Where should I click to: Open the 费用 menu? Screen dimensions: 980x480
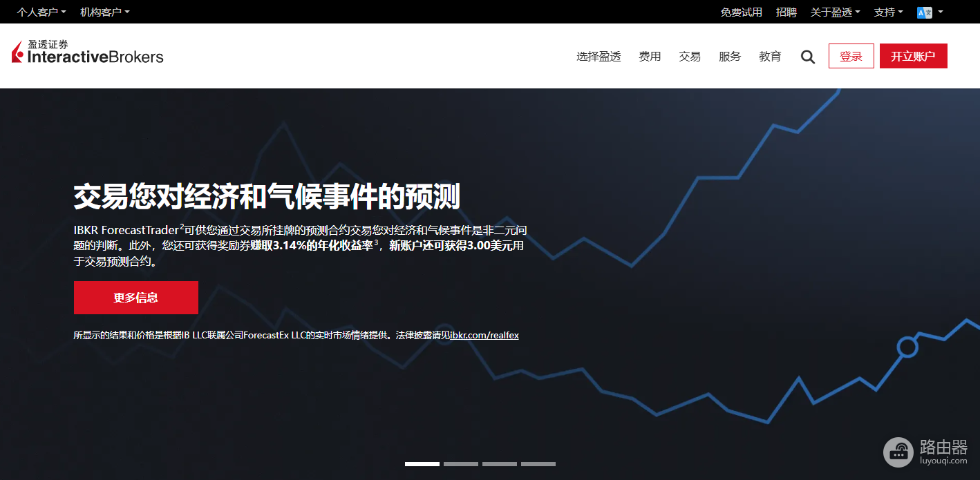click(650, 57)
